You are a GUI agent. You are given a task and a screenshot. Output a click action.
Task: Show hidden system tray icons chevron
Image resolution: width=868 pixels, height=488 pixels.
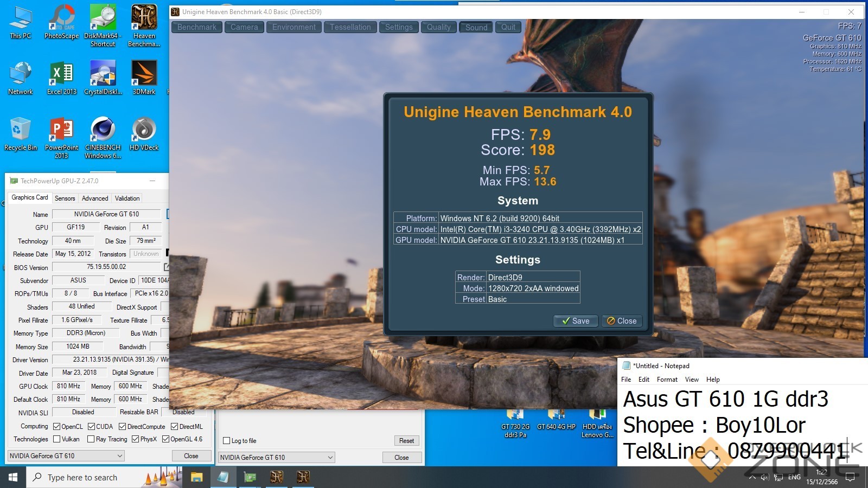(752, 477)
